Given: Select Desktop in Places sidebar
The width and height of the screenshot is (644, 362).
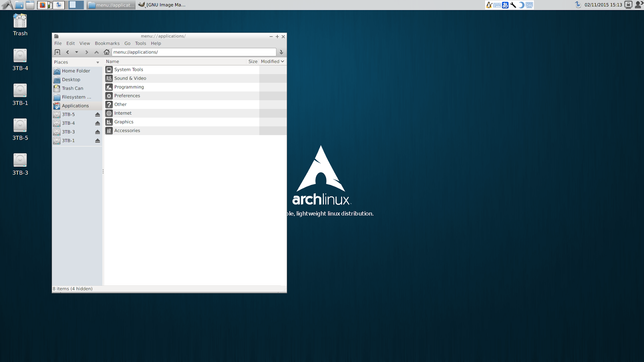Looking at the screenshot, I should tap(77, 80).
